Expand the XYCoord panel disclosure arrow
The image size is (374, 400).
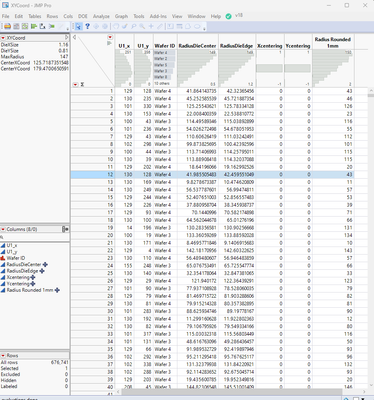coord(67,38)
